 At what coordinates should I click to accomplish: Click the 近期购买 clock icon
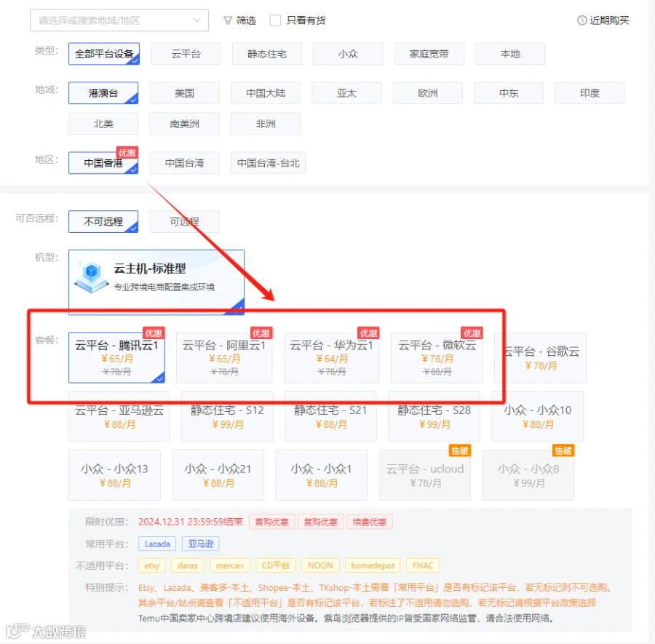pos(581,20)
